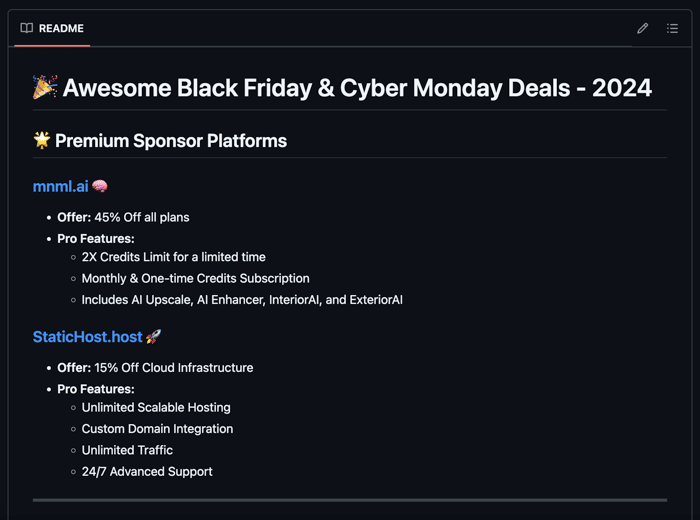The image size is (700, 520).
Task: Click the Monthly & One-time Credits Subscription item
Action: tap(196, 279)
